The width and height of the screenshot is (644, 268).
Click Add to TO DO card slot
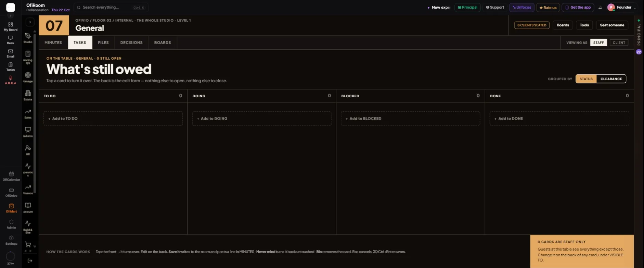point(113,119)
